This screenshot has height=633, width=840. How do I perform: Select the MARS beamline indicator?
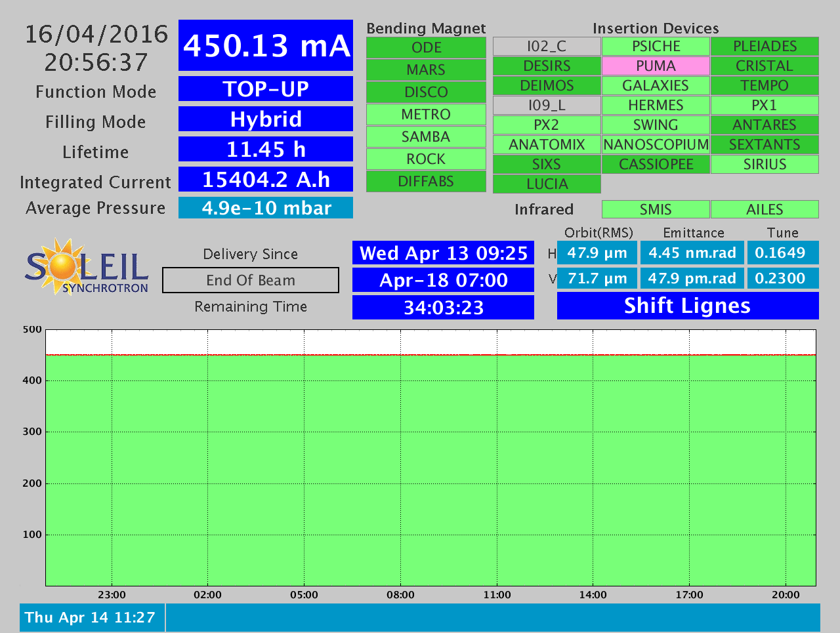click(x=426, y=70)
